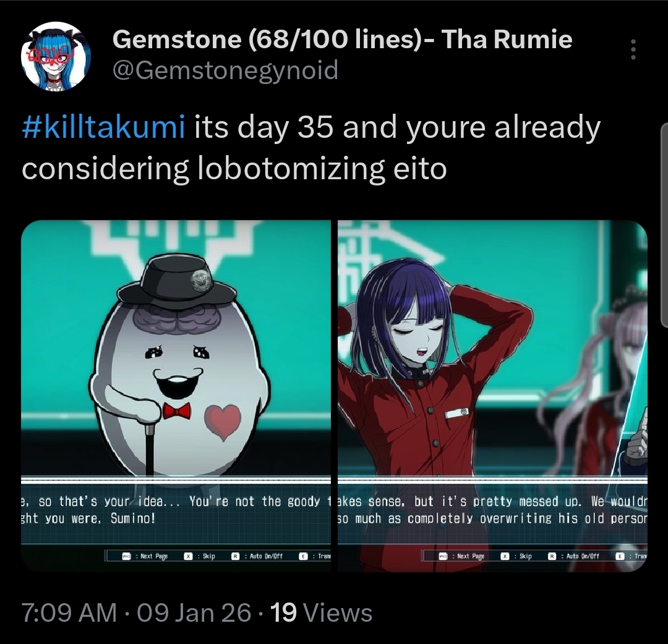Click the X Skip icon in left image
The image size is (668, 644).
[188, 556]
